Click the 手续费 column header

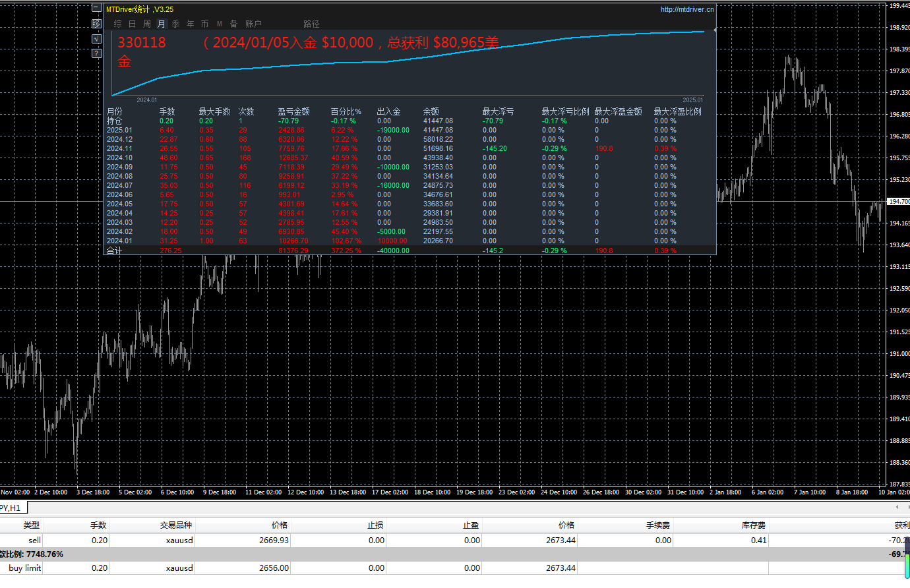pos(658,525)
